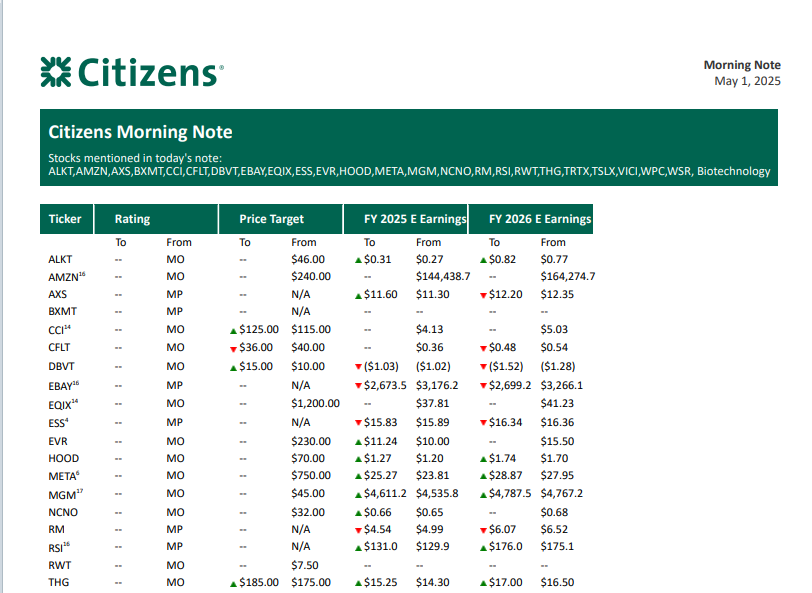This screenshot has height=593, width=812.
Task: Click the red down arrow beside $12.20
Action: click(483, 296)
